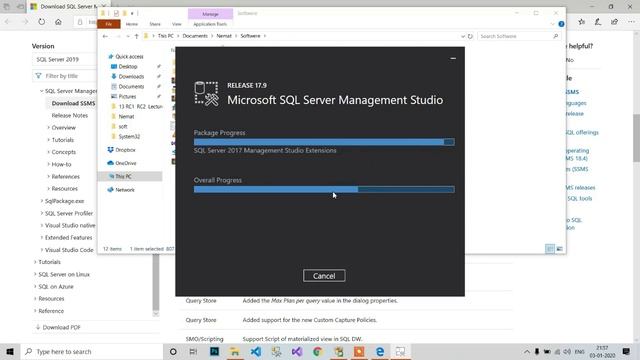This screenshot has width=640, height=360.
Task: Open the Home ribbon tab in File Explorer
Action: pos(131,24)
